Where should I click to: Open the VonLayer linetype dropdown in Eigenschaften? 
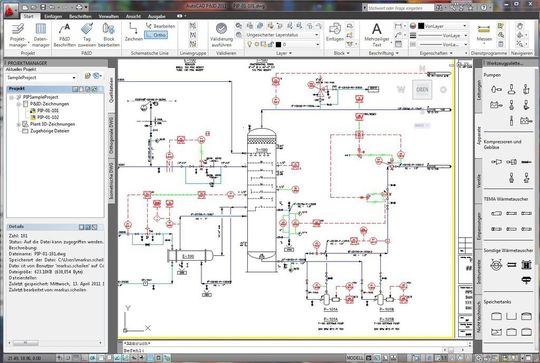(443, 45)
